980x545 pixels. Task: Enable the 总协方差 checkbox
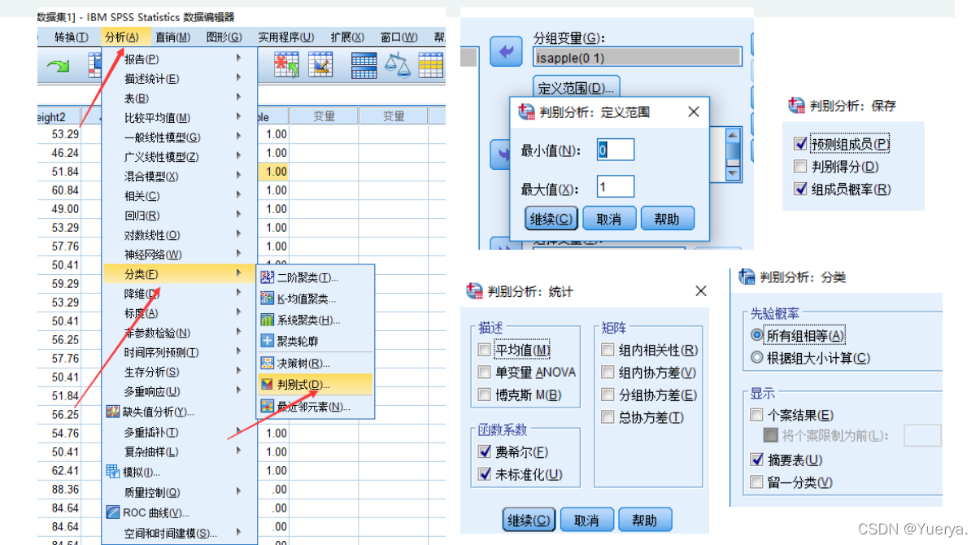point(608,417)
